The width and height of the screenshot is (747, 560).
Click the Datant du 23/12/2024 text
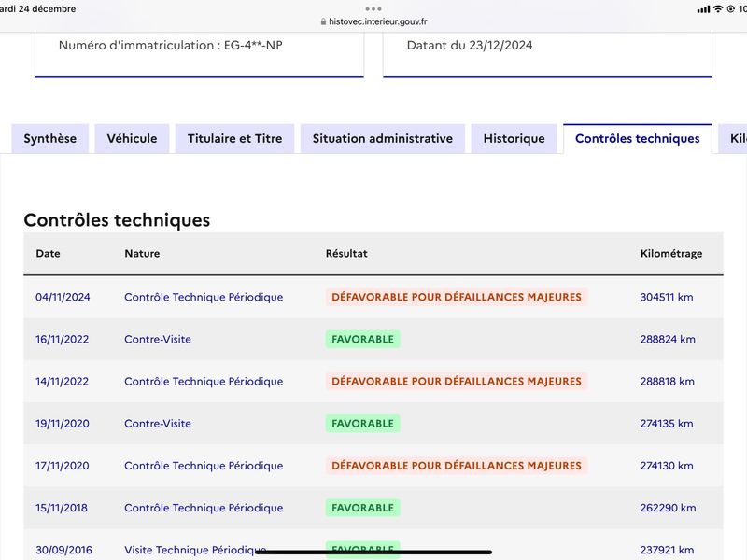[470, 45]
